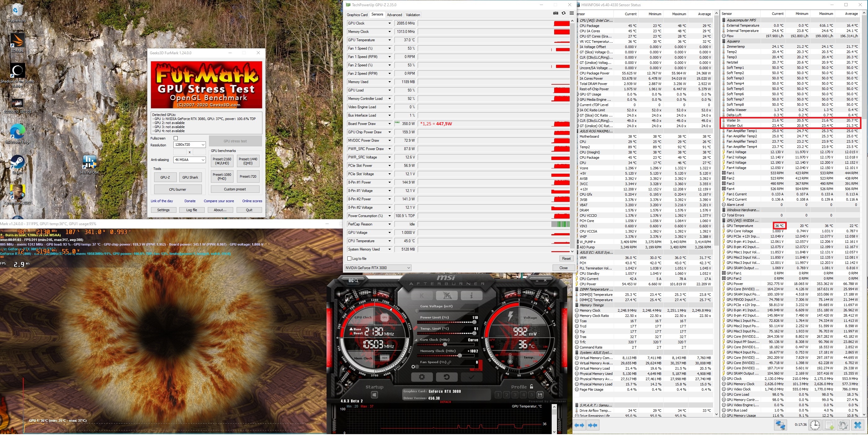Switch to GPU-Z Graphics Card tab
This screenshot has height=436, width=868.
pos(357,15)
